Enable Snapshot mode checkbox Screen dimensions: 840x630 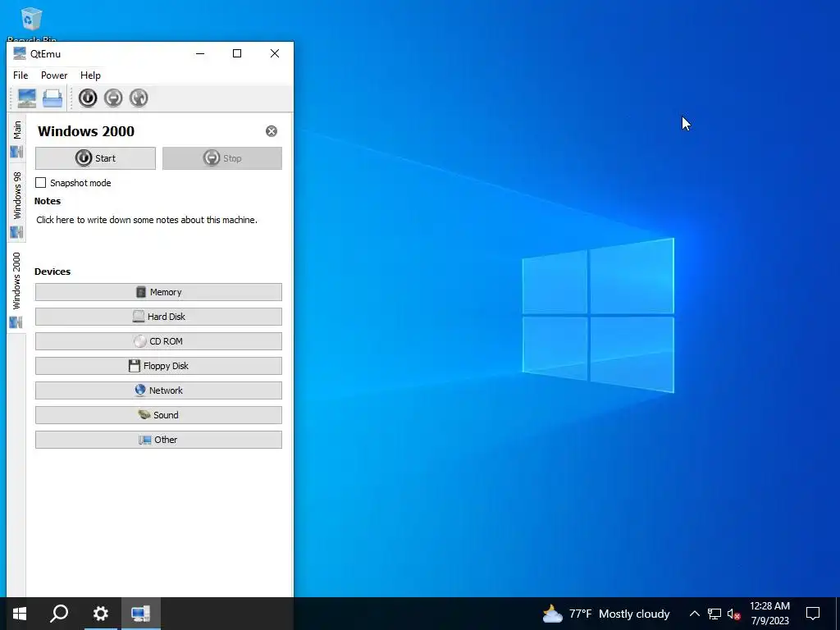click(41, 183)
